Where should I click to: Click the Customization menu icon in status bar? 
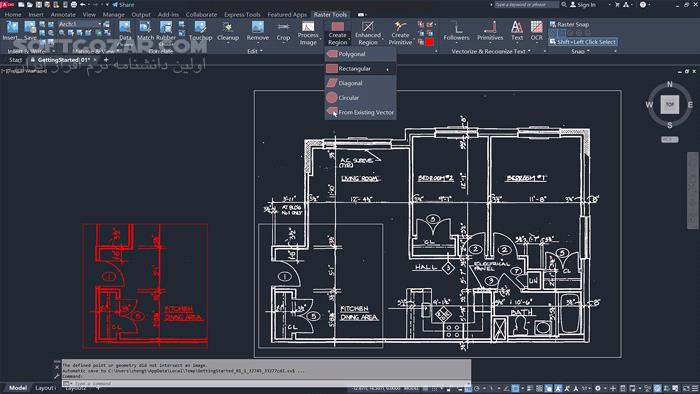pyautogui.click(x=694, y=388)
